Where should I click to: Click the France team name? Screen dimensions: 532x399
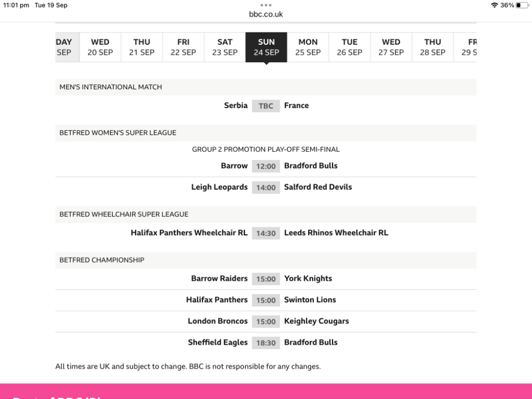pos(296,105)
